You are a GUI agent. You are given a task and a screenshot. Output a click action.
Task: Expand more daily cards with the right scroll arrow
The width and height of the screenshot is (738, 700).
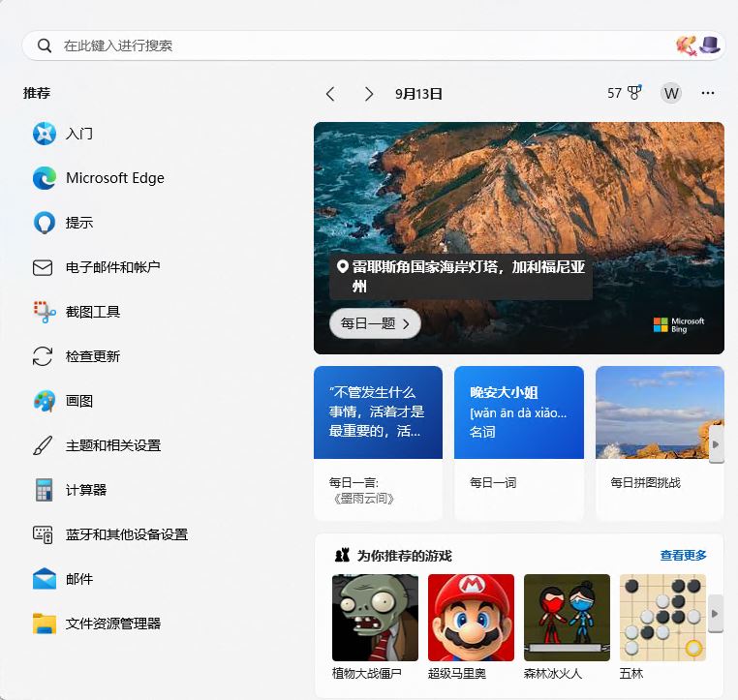(x=716, y=444)
